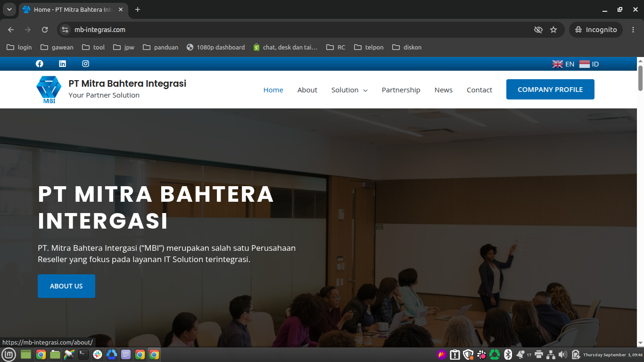Toggle third-party cookie blocking eye icon
The width and height of the screenshot is (644, 362).
(x=538, y=30)
